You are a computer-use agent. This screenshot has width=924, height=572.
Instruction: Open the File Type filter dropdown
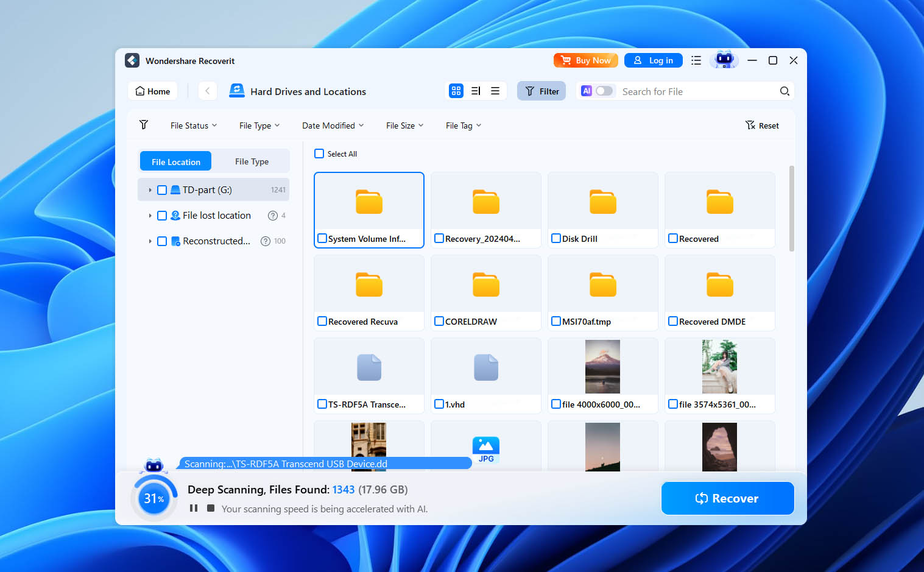pos(259,125)
